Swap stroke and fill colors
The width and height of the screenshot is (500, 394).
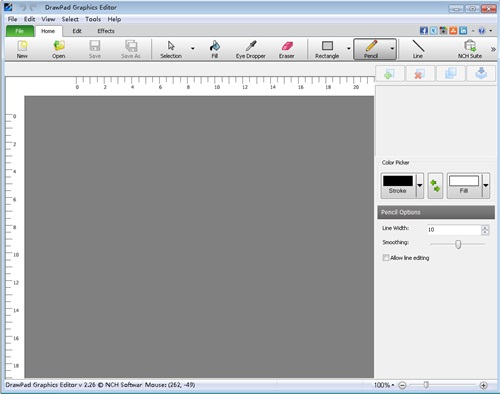pos(435,186)
